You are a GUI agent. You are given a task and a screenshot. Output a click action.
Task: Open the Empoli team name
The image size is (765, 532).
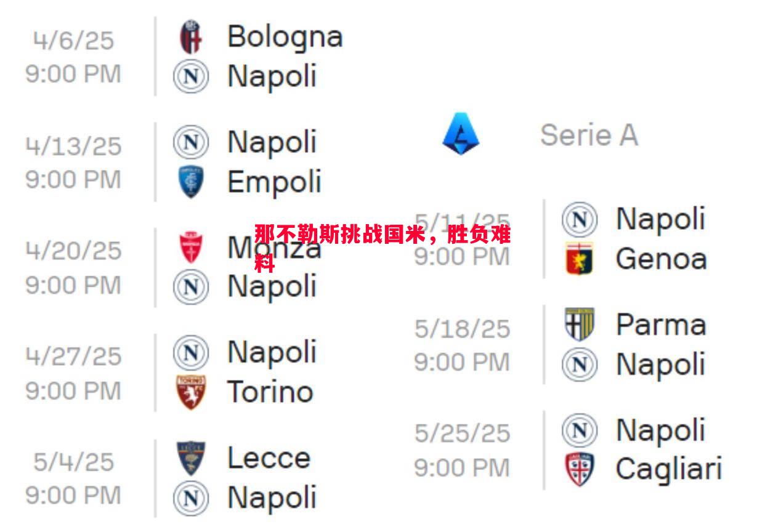(x=275, y=182)
